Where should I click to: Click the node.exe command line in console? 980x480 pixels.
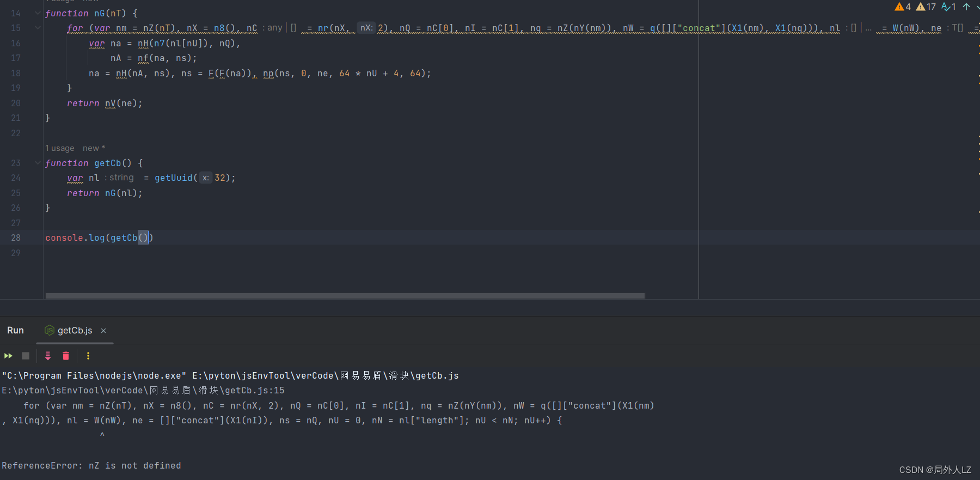click(x=230, y=376)
